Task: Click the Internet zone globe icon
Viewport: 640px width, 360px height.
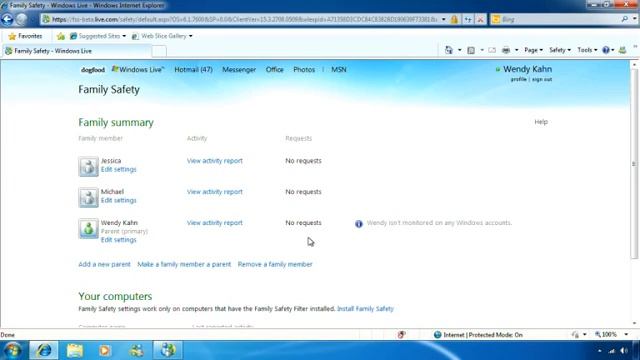Action: 438,335
